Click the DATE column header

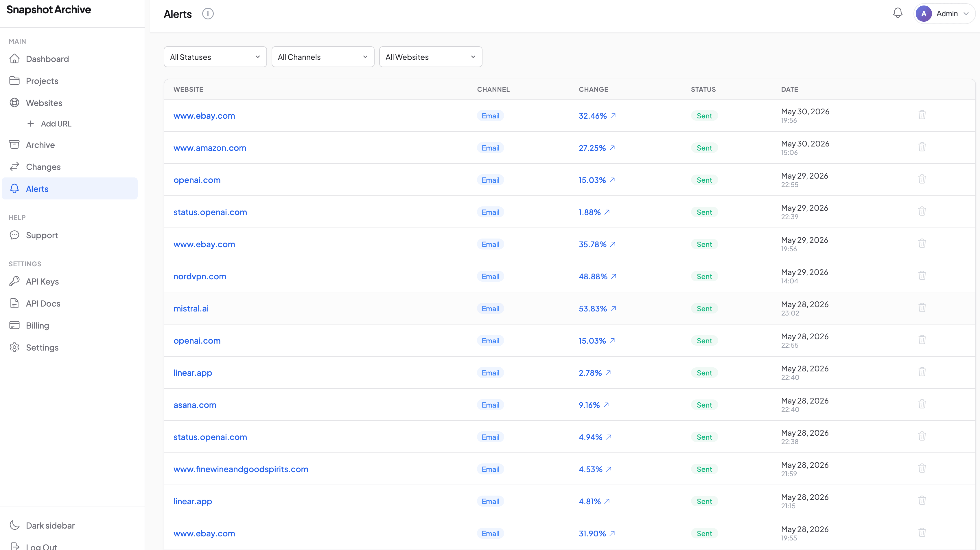789,89
